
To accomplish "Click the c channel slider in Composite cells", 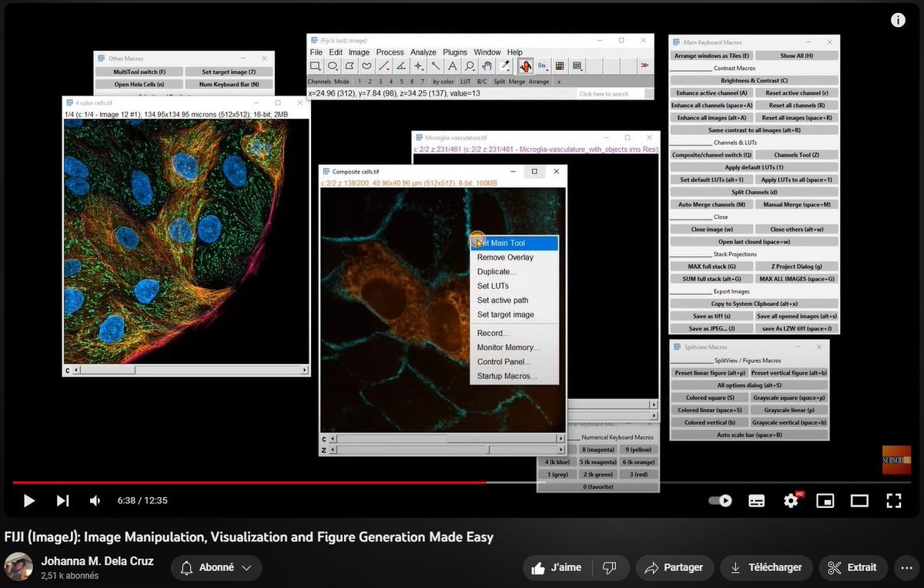I will [445, 438].
